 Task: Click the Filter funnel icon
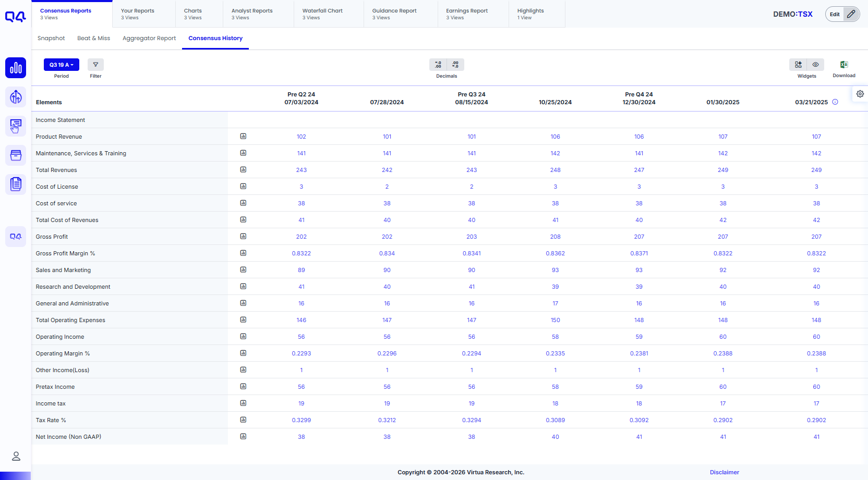95,65
